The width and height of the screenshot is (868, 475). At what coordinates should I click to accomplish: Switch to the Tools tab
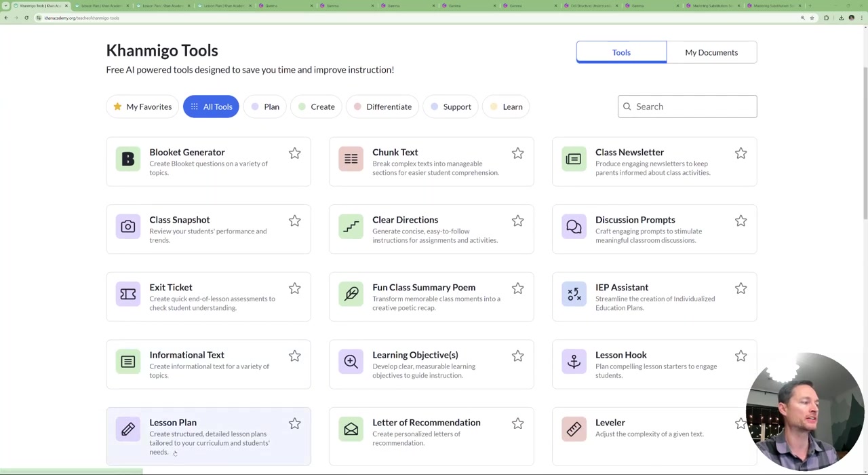pos(621,52)
